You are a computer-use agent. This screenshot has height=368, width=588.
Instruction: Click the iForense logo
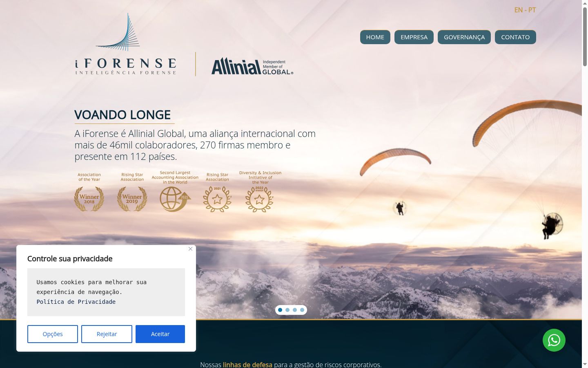coord(126,44)
